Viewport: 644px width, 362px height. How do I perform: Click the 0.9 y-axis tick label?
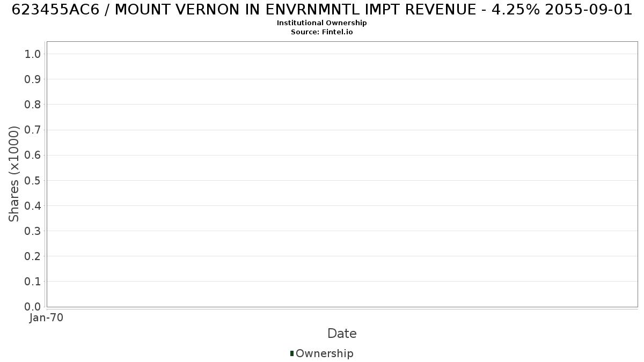33,79
